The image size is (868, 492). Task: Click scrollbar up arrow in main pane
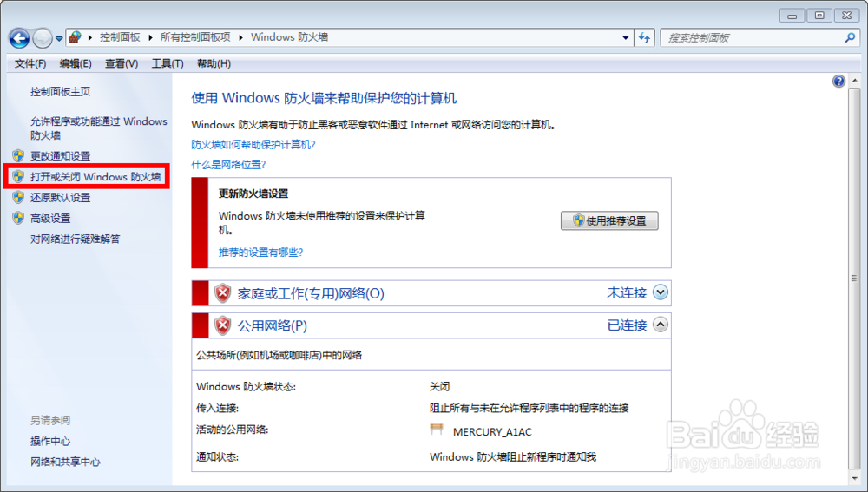pos(854,81)
